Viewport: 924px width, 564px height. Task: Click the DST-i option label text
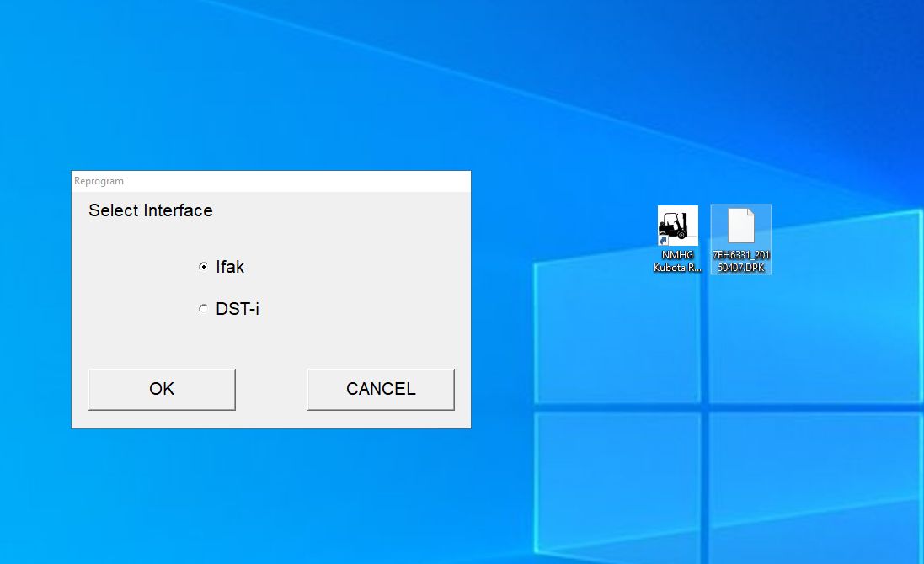pyautogui.click(x=237, y=309)
